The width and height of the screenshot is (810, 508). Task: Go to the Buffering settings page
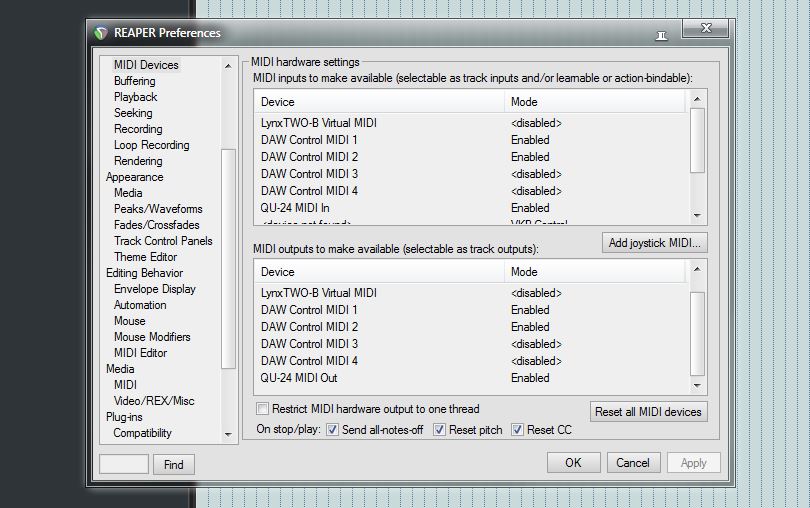135,81
